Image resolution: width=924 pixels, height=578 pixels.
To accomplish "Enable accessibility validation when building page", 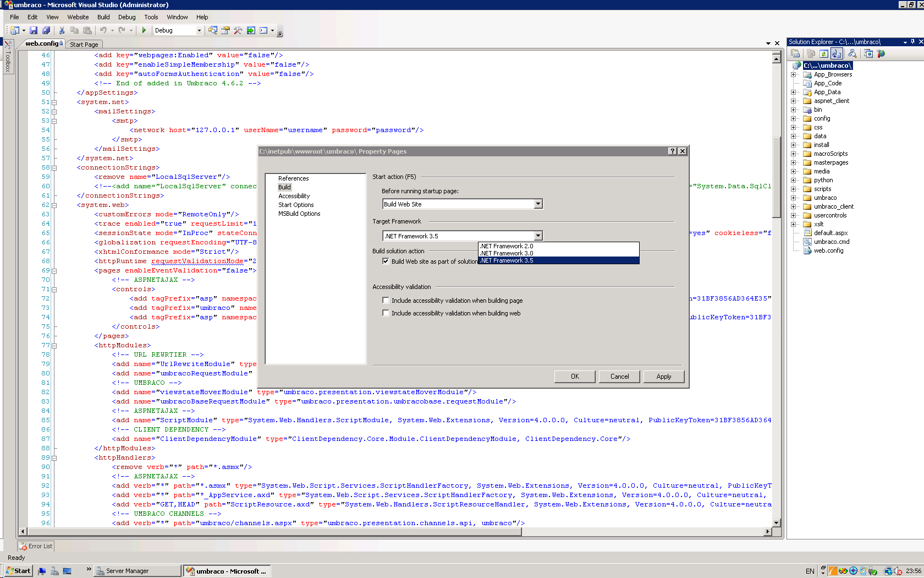I will point(386,301).
